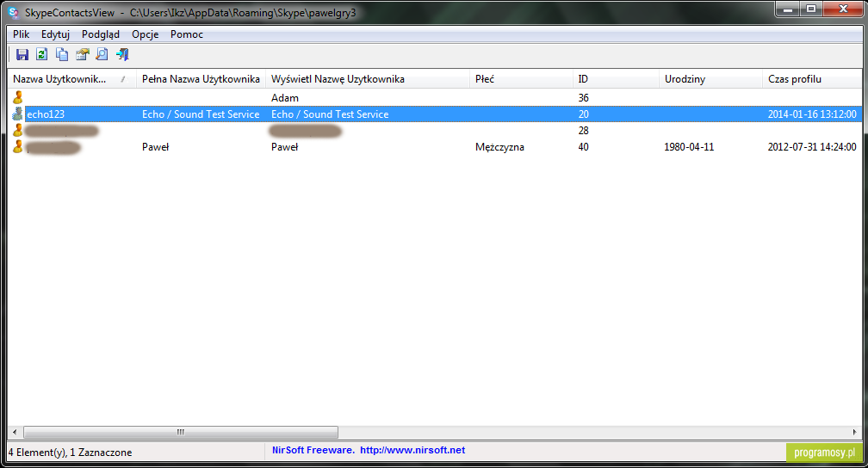
Task: Click the SkypeContactsView title bar app icon
Action: (x=14, y=12)
